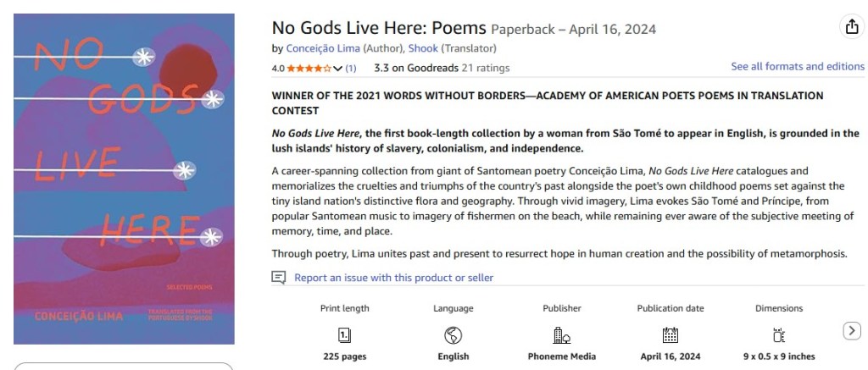Screen dimensions: 868x370
Task: Click the No Gods Live Here: Poems title
Action: pyautogui.click(x=379, y=27)
